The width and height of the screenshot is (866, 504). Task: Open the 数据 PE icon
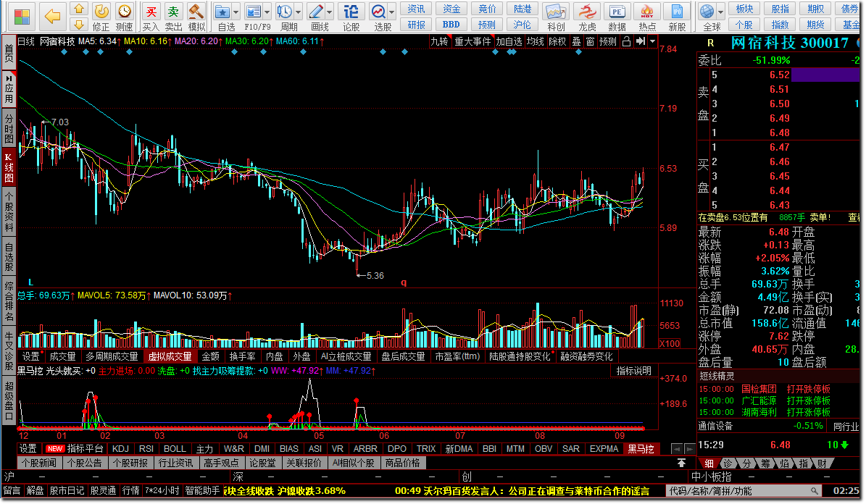[617, 12]
